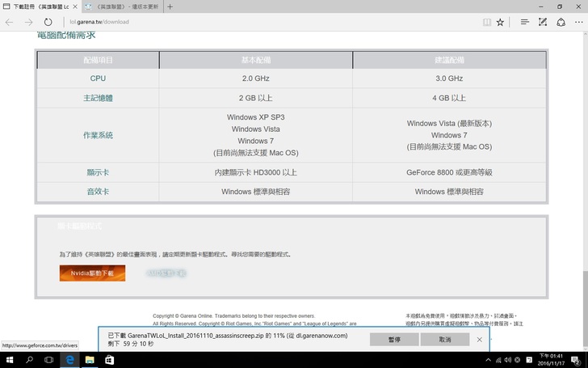
Task: Click Windows XP SP3 text
Action: (256, 117)
